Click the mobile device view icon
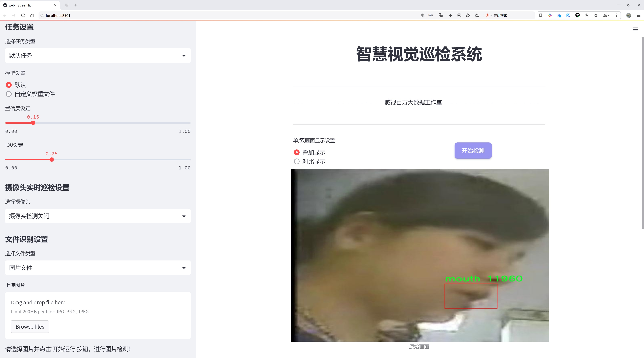 point(541,15)
